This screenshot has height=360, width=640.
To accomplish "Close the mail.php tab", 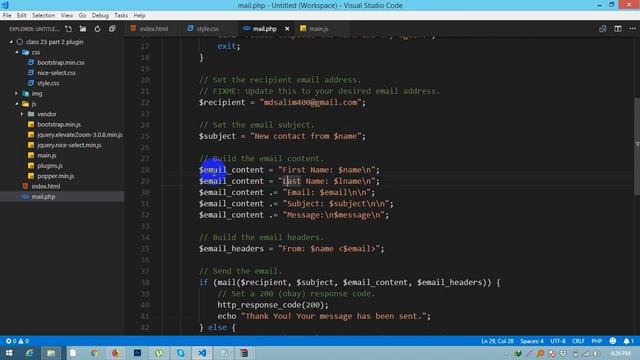I will coord(287,29).
